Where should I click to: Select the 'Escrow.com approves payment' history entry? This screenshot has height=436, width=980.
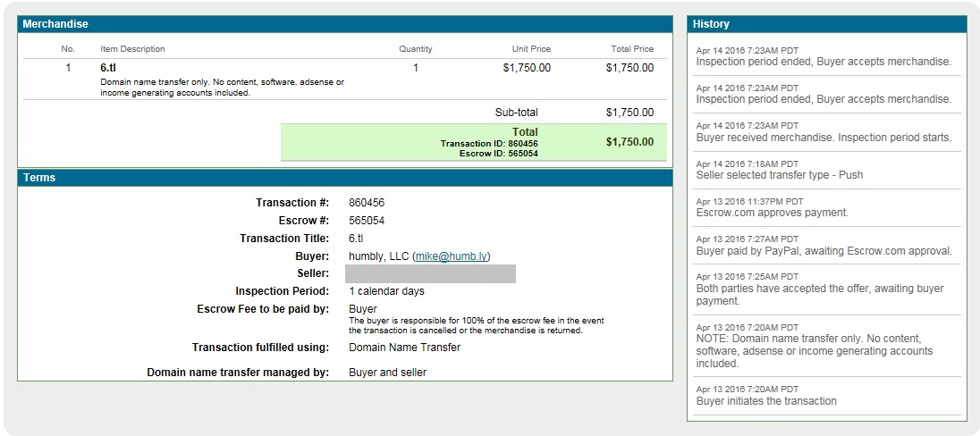click(772, 213)
